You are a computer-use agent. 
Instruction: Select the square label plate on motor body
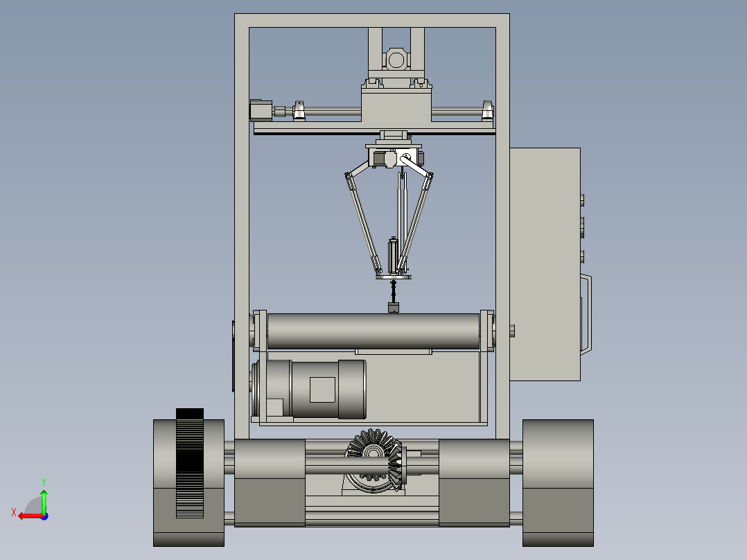[322, 390]
